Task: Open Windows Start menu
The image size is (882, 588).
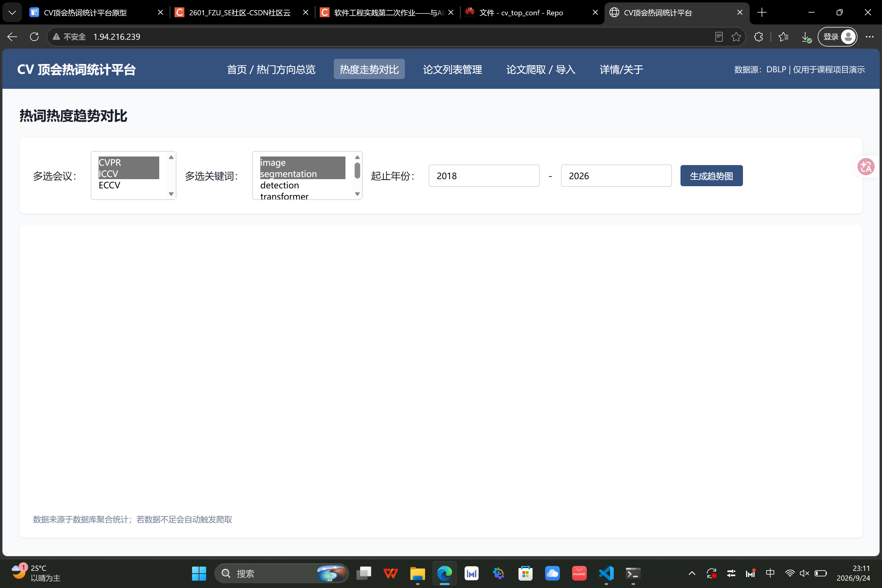Action: pyautogui.click(x=199, y=573)
